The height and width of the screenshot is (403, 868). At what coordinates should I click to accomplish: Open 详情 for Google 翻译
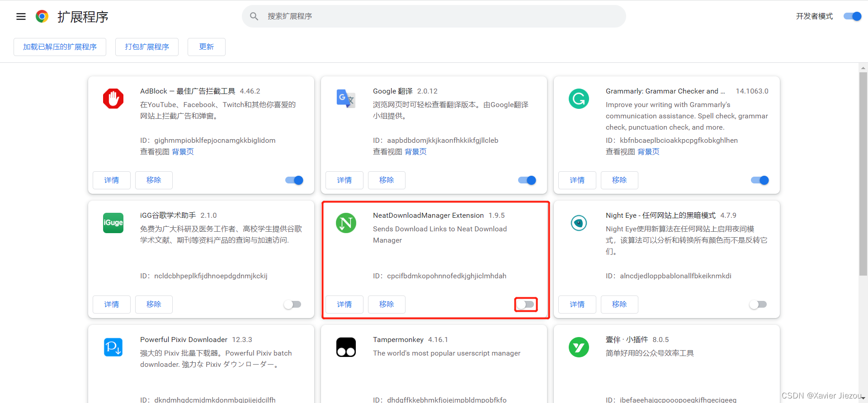344,180
